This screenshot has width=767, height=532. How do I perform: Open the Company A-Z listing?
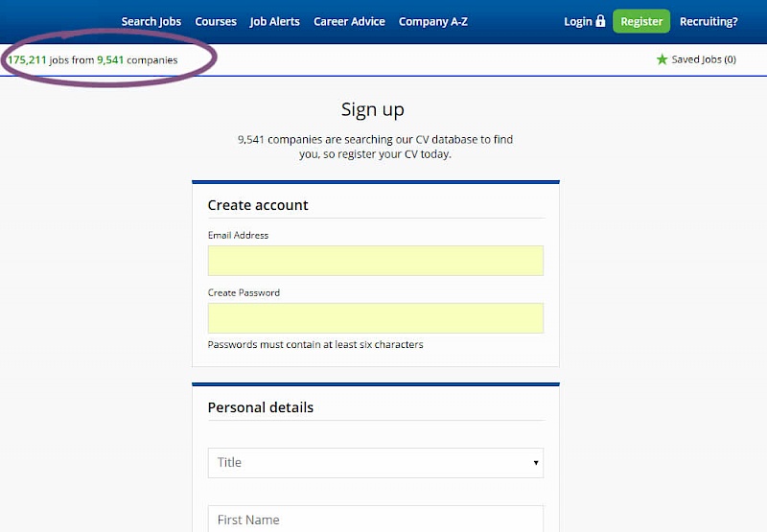[x=433, y=21]
